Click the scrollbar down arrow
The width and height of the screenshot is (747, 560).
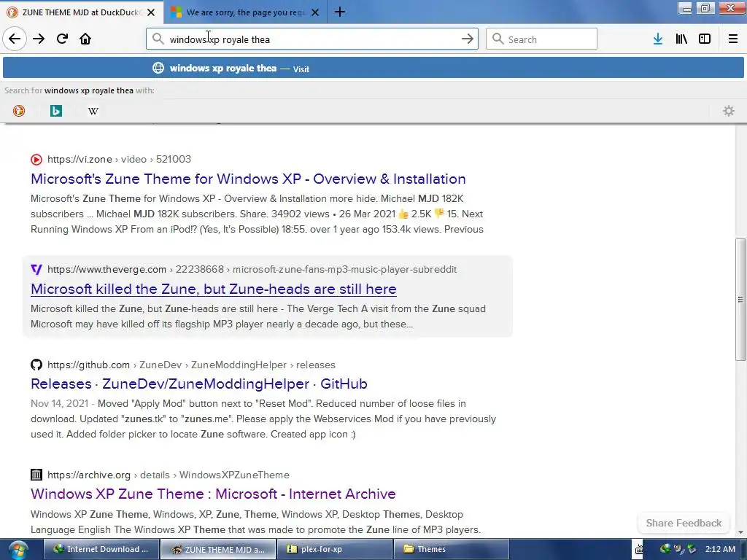point(740,532)
